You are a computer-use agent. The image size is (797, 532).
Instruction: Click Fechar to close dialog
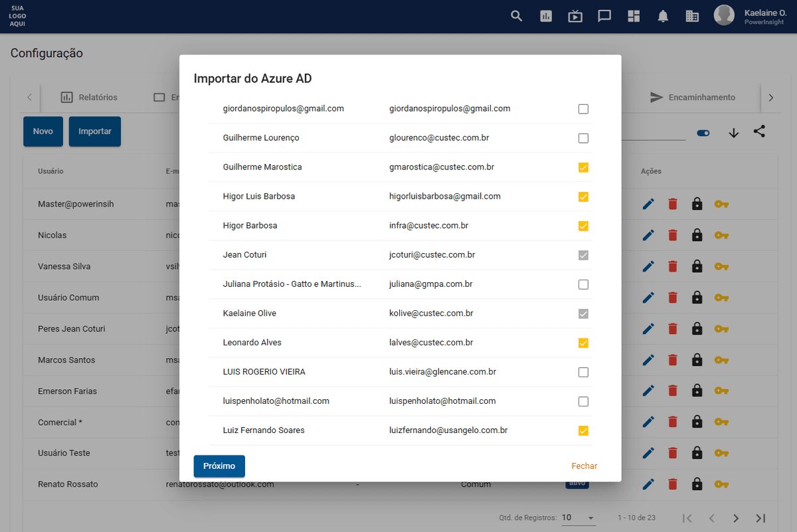pos(584,466)
